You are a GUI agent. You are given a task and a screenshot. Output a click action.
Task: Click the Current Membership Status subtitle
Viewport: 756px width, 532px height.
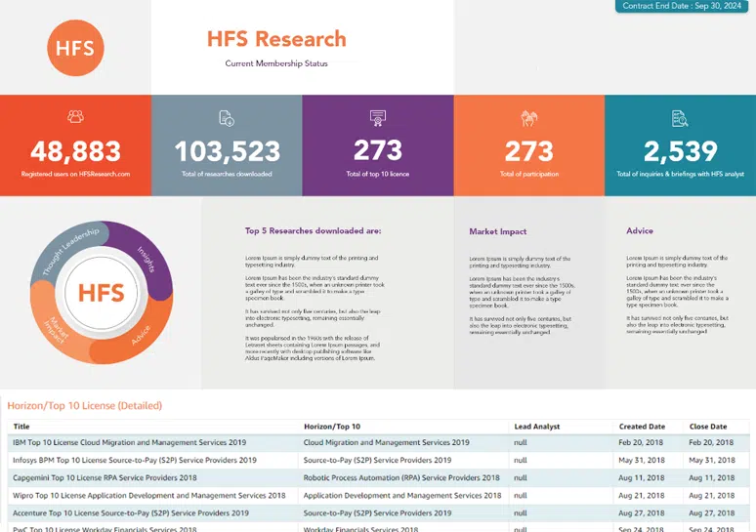pyautogui.click(x=276, y=63)
